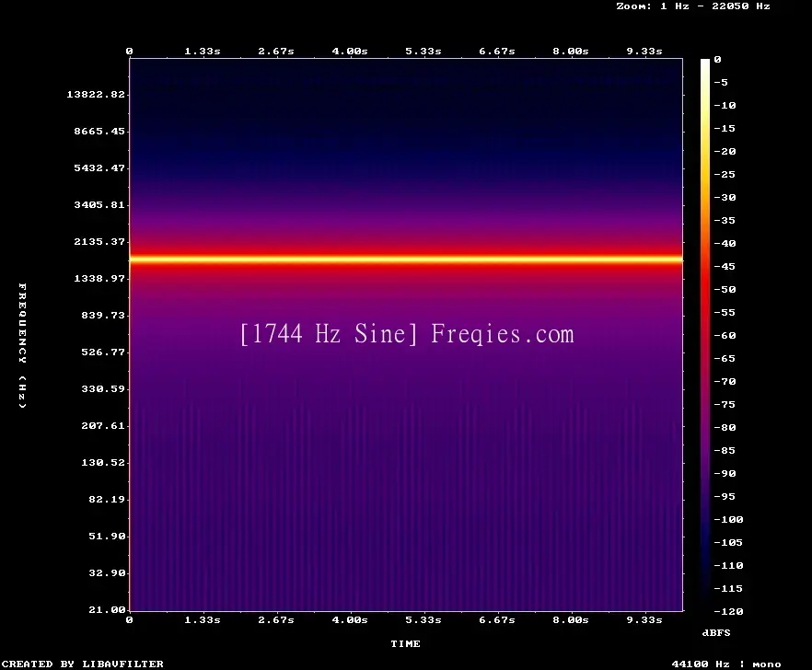This screenshot has height=670, width=812.
Task: Click the -115 value on the dB scale
Action: pyautogui.click(x=728, y=589)
